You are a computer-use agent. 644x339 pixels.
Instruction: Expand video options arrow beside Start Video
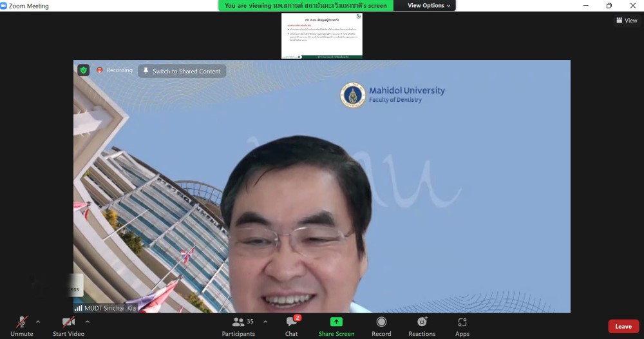click(x=88, y=322)
